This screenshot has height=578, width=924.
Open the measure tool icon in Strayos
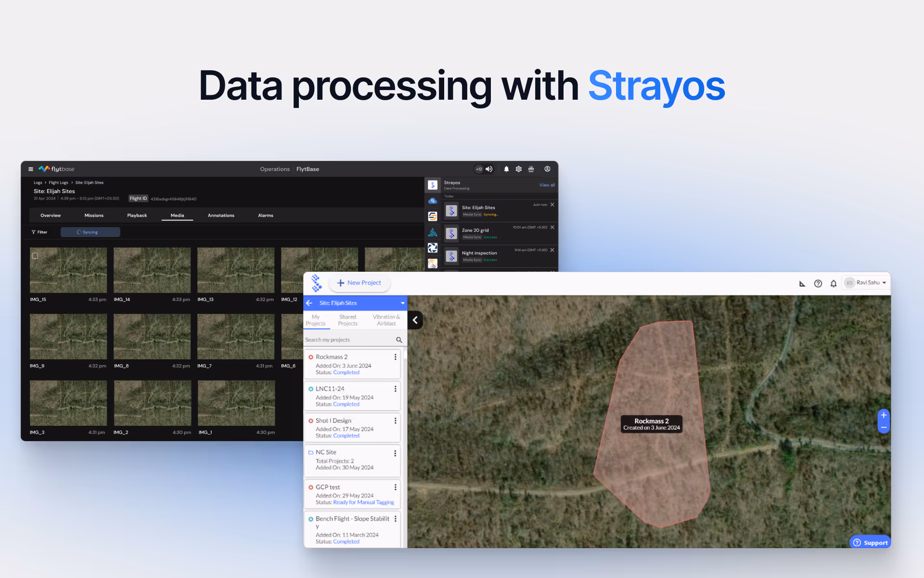(802, 283)
